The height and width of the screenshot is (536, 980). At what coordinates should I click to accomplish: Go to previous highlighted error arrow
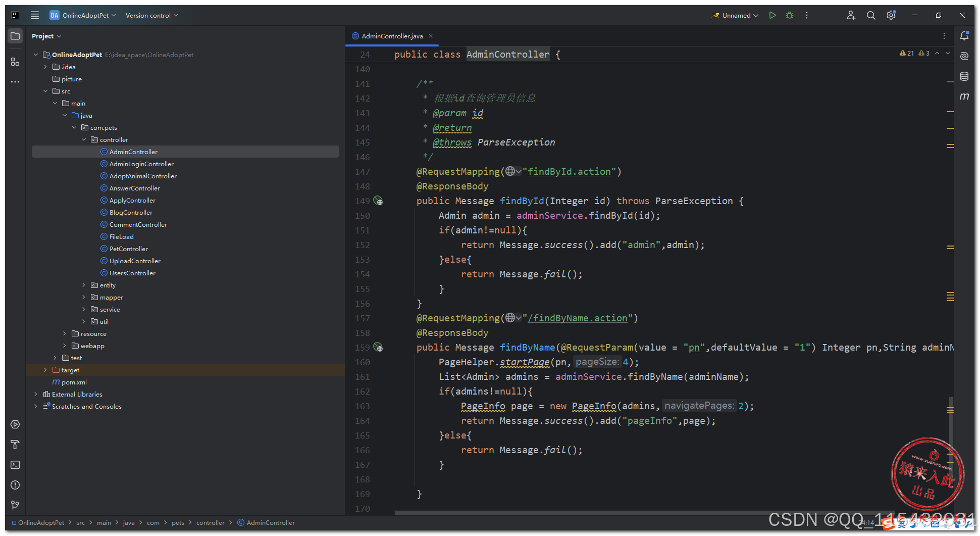coord(937,53)
